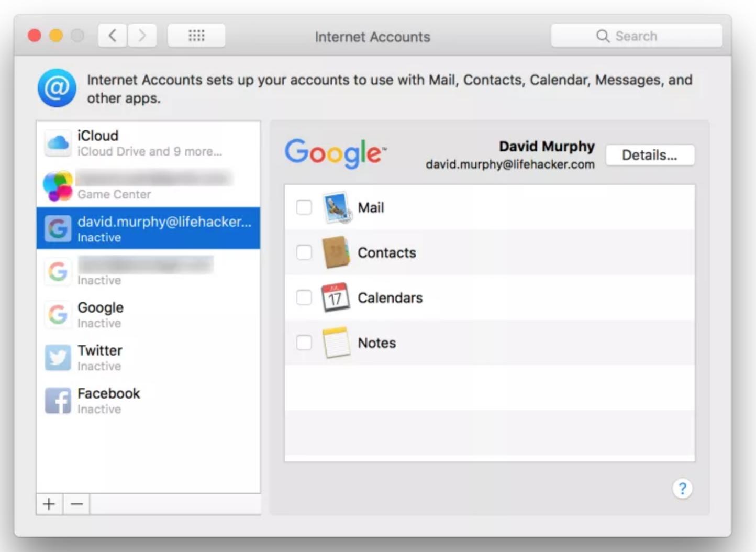Enable the Mail checkbox
This screenshot has height=552, width=756.
(304, 207)
